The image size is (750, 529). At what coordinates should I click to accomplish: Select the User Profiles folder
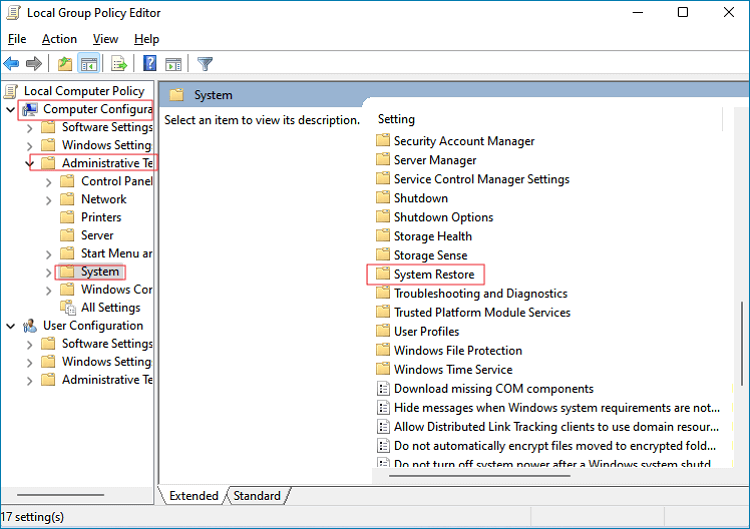pos(426,331)
